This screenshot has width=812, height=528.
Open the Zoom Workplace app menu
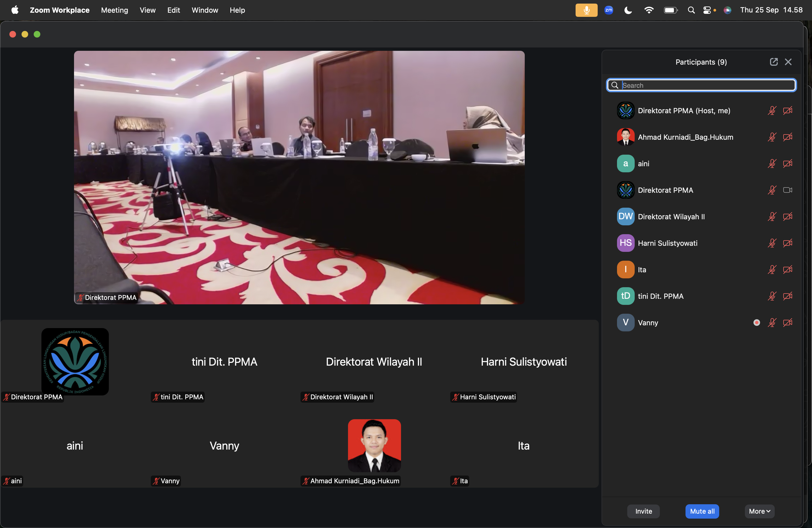[59, 10]
